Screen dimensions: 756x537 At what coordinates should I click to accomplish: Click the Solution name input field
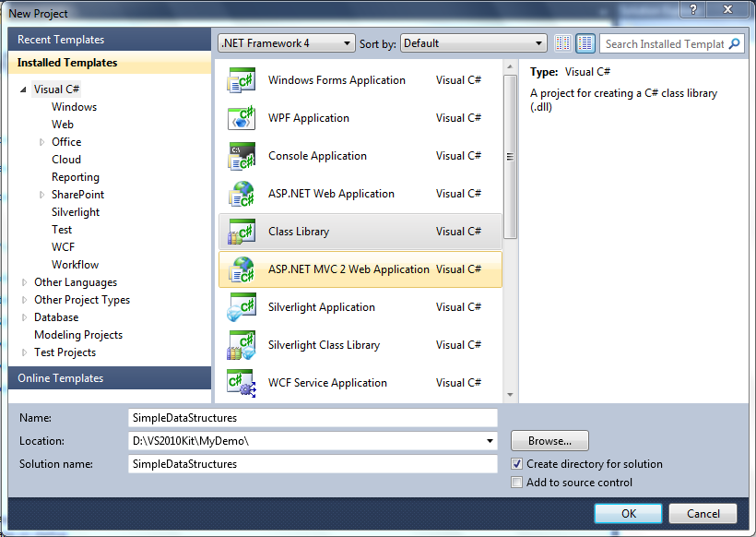[313, 464]
